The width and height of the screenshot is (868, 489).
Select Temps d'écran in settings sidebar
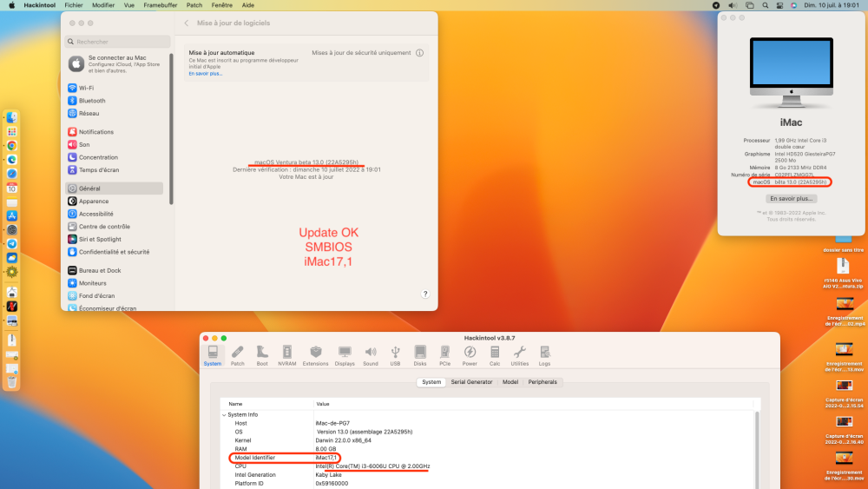(114, 170)
